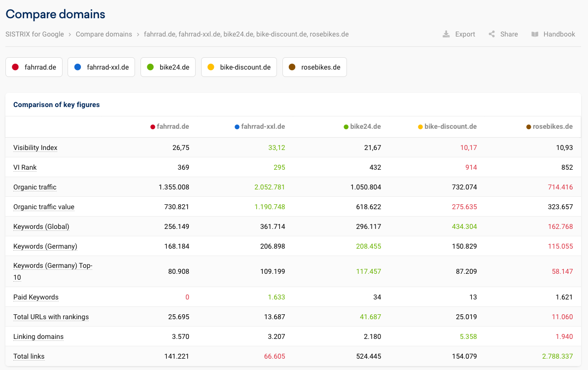Click the Total URLs with rankings label
The height and width of the screenshot is (370, 588).
tap(51, 317)
